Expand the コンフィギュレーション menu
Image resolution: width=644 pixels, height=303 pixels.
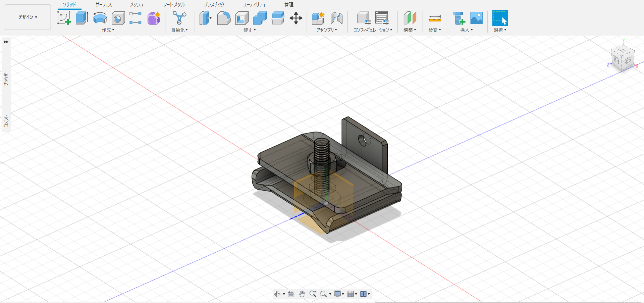coord(373,30)
